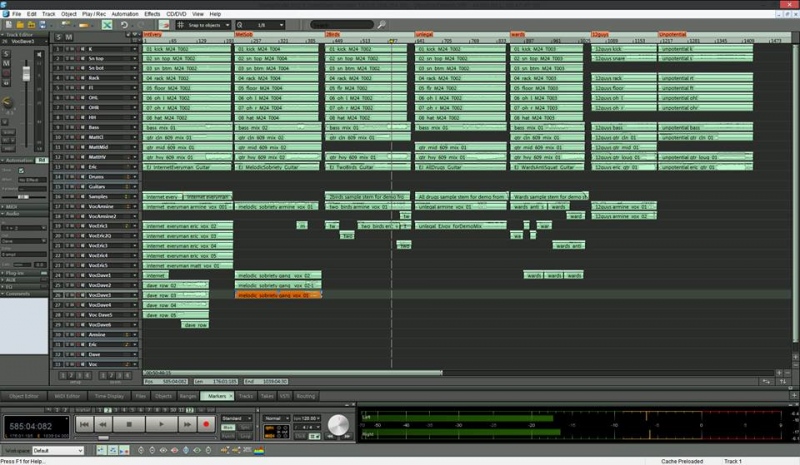The image size is (800, 465).
Task: Create a new project with toolbar icon
Action: pos(9,25)
